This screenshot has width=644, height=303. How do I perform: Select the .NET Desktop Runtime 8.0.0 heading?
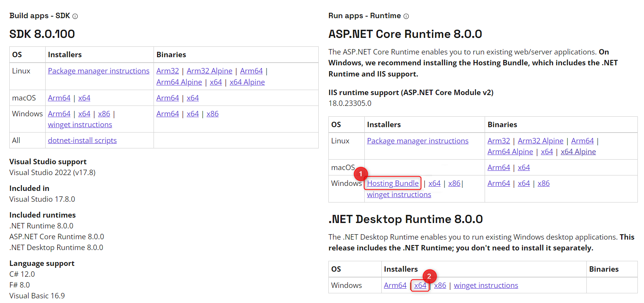(405, 219)
